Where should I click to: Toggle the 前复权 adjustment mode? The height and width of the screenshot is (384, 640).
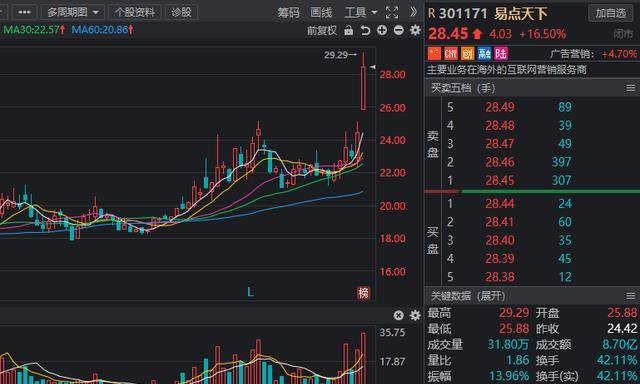[x=322, y=31]
